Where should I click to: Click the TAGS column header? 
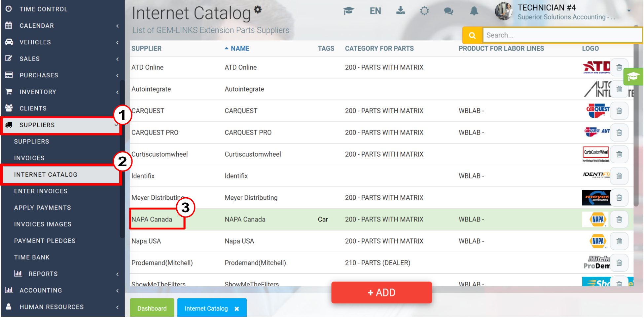[326, 49]
